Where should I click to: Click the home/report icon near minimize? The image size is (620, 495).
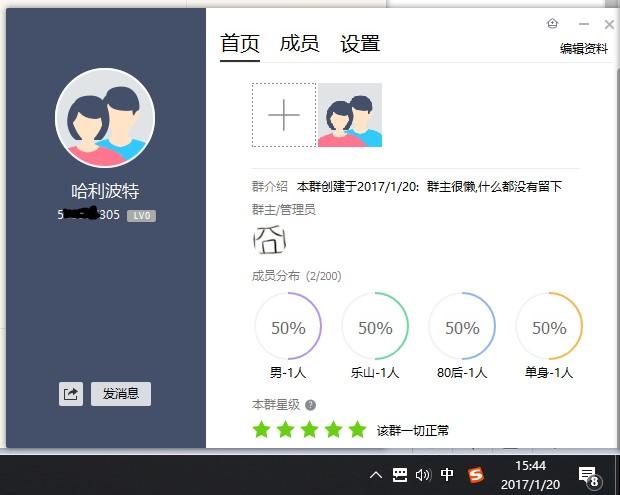(552, 24)
